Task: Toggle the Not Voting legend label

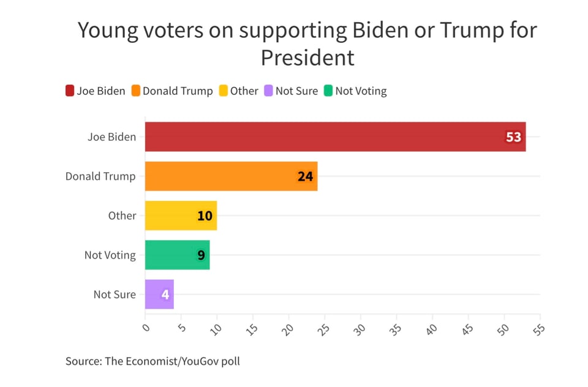Action: pyautogui.click(x=361, y=91)
